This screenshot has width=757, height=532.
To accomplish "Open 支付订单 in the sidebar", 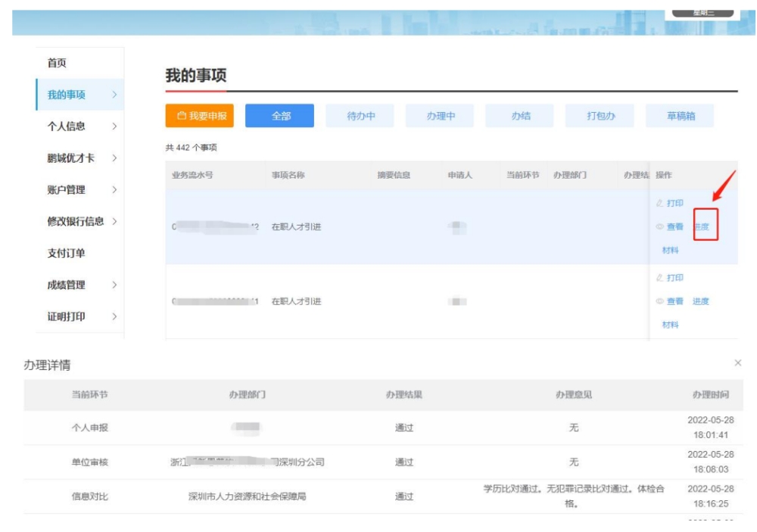I will pyautogui.click(x=66, y=253).
